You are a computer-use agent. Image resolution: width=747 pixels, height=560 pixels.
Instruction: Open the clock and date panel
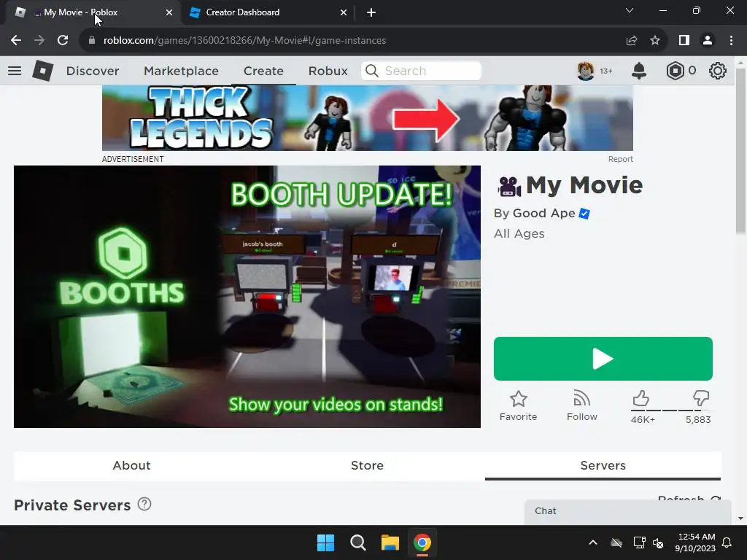pos(695,542)
